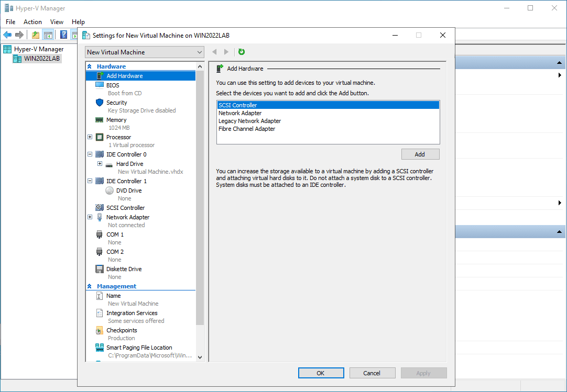Select the IDE Controller 1 icon
Image resolution: width=567 pixels, height=392 pixels.
point(100,181)
